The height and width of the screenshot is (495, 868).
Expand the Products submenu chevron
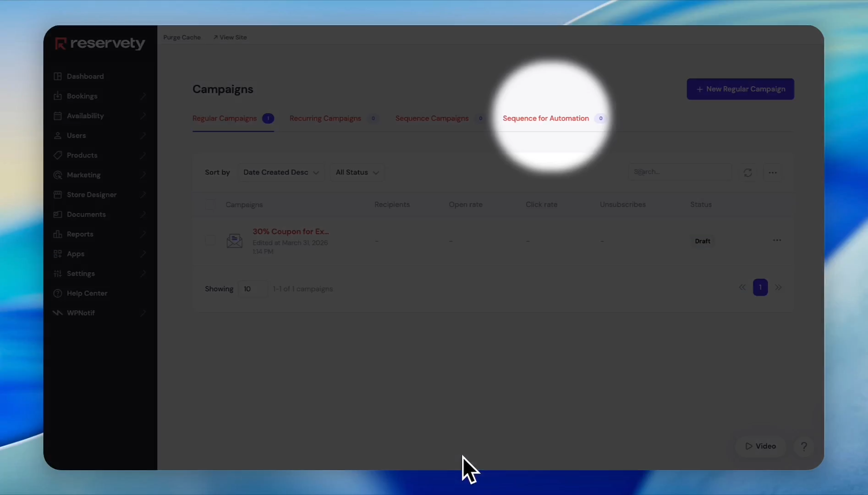click(x=143, y=155)
